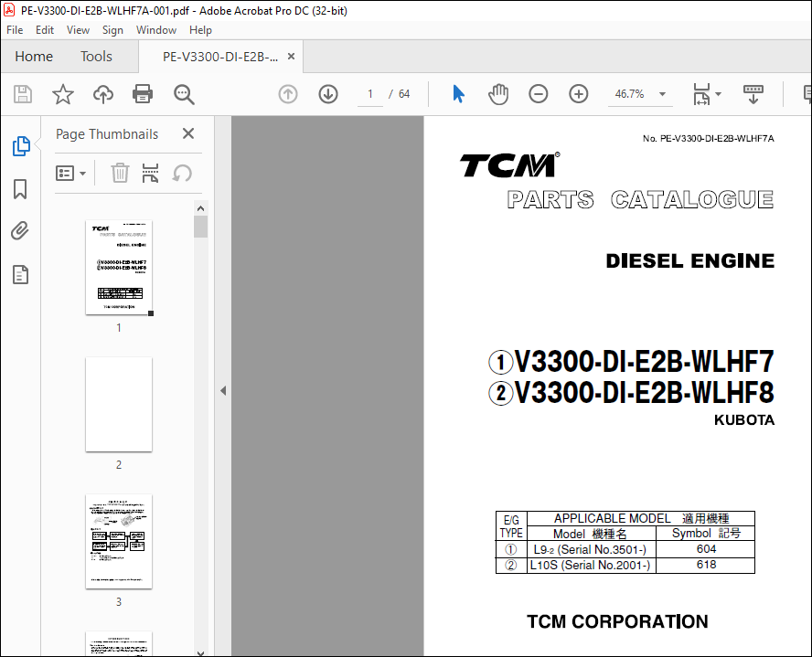Screen dimensions: 812x657
Task: Print the document with printer icon
Action: click(143, 94)
